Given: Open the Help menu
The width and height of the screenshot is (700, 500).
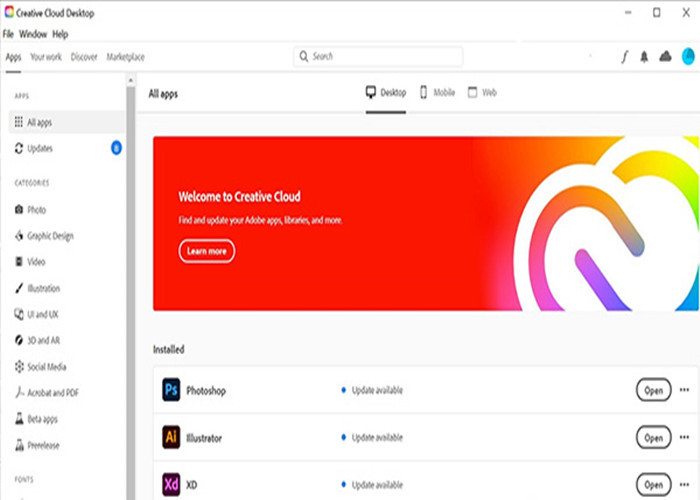Looking at the screenshot, I should click(60, 34).
